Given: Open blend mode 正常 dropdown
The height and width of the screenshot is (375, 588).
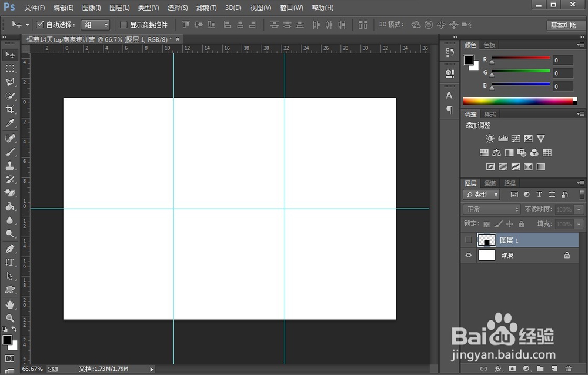Looking at the screenshot, I should click(492, 209).
